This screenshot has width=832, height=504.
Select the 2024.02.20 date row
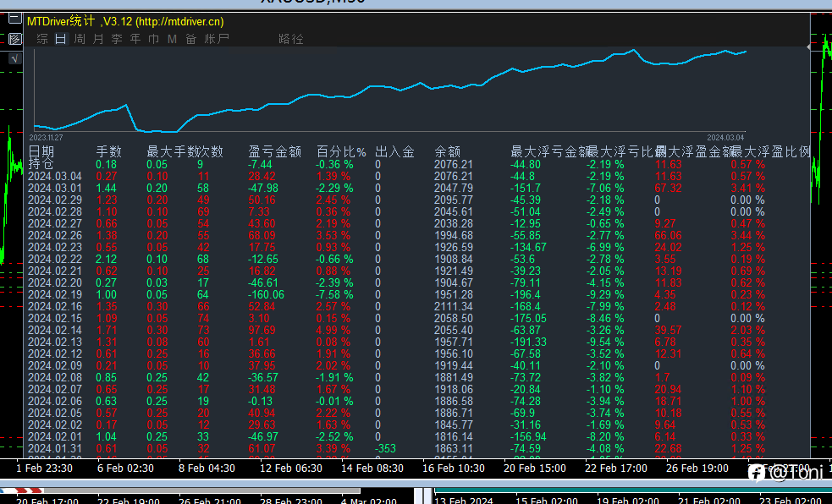coord(55,282)
